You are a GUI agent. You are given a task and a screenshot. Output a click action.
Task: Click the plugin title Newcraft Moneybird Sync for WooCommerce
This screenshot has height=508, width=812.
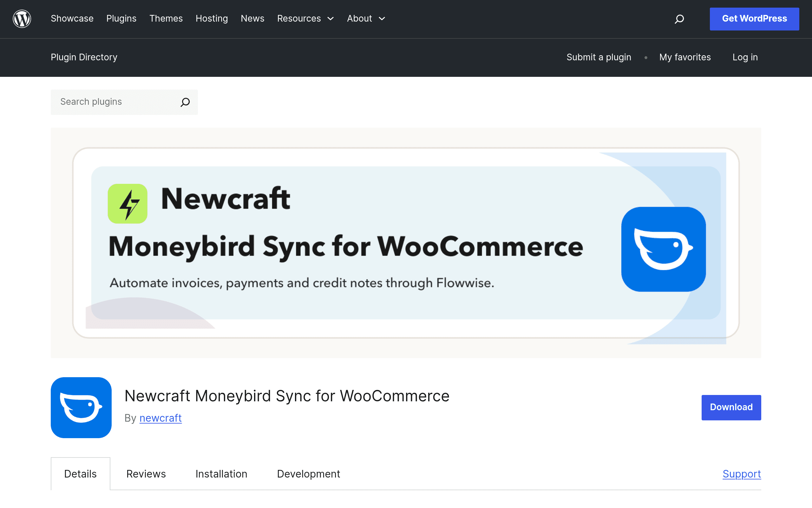coord(287,396)
